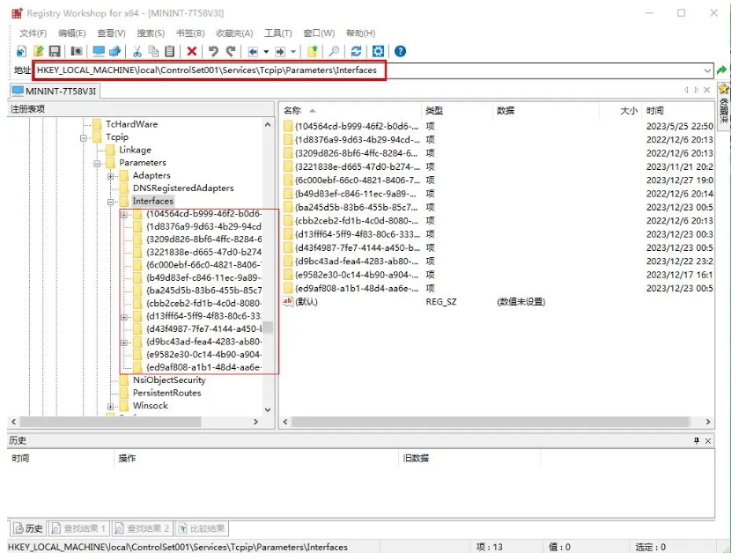Expand the {104564cd-b999 key in the tree
Image resolution: width=739 pixels, height=560 pixels.
point(124,214)
